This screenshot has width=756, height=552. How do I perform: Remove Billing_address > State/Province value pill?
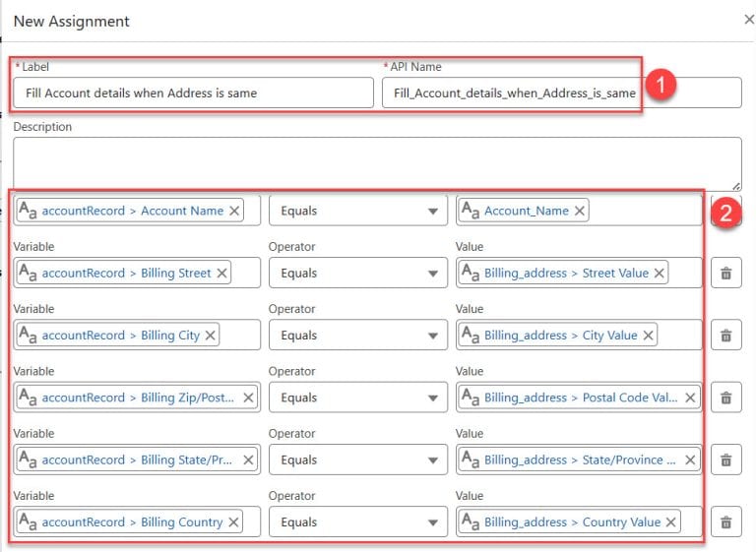[x=690, y=460]
